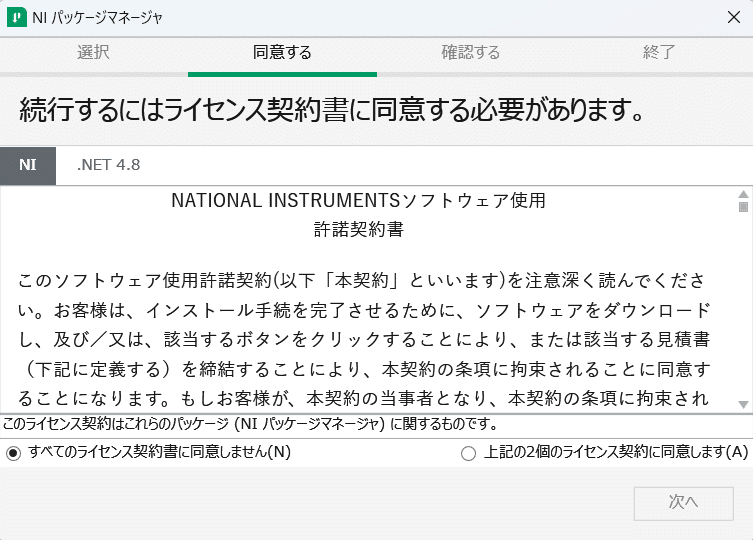Viewport: 753px width, 540px height.
Task: Open the NI license tab
Action: tap(28, 165)
